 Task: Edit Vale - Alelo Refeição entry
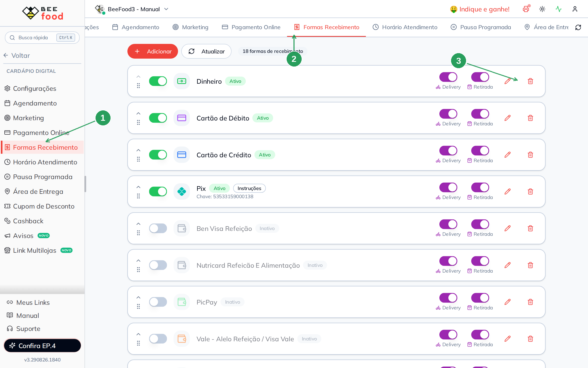[x=507, y=339]
